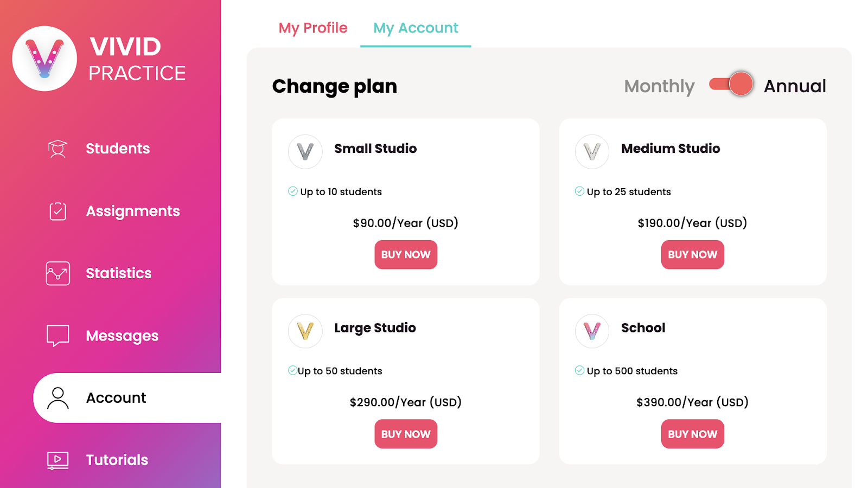Select Annual billing label
This screenshot has height=488, width=868.
pyautogui.click(x=795, y=86)
